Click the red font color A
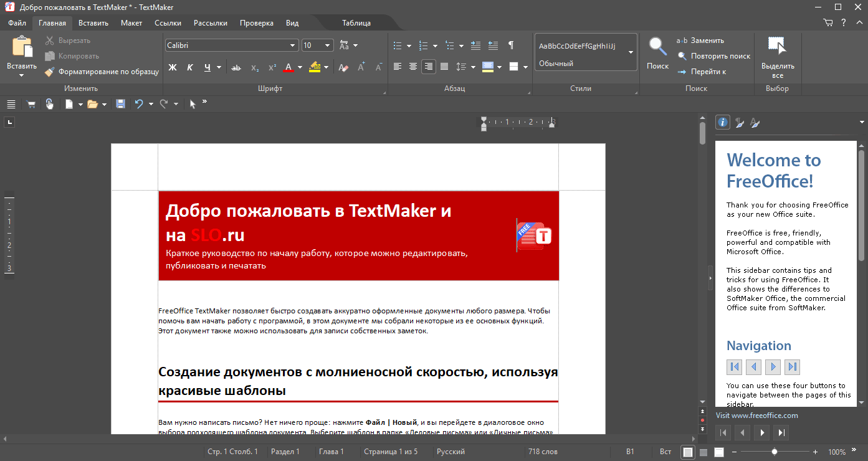The width and height of the screenshot is (868, 461). pos(289,67)
